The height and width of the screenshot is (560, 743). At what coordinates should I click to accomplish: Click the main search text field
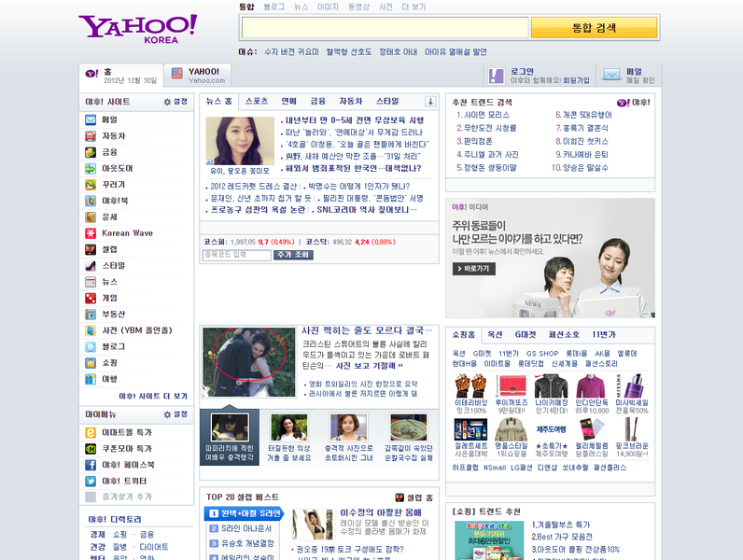tap(385, 27)
